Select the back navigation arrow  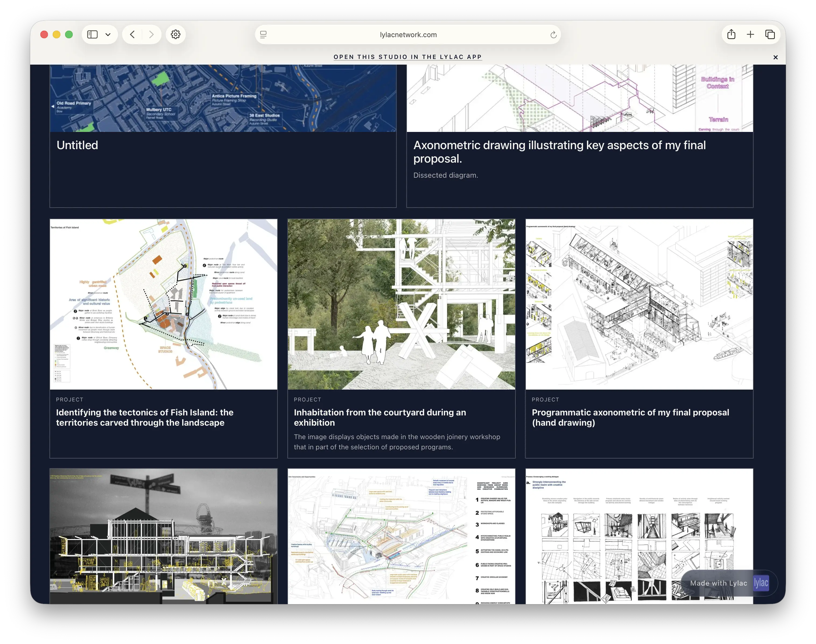coord(132,34)
